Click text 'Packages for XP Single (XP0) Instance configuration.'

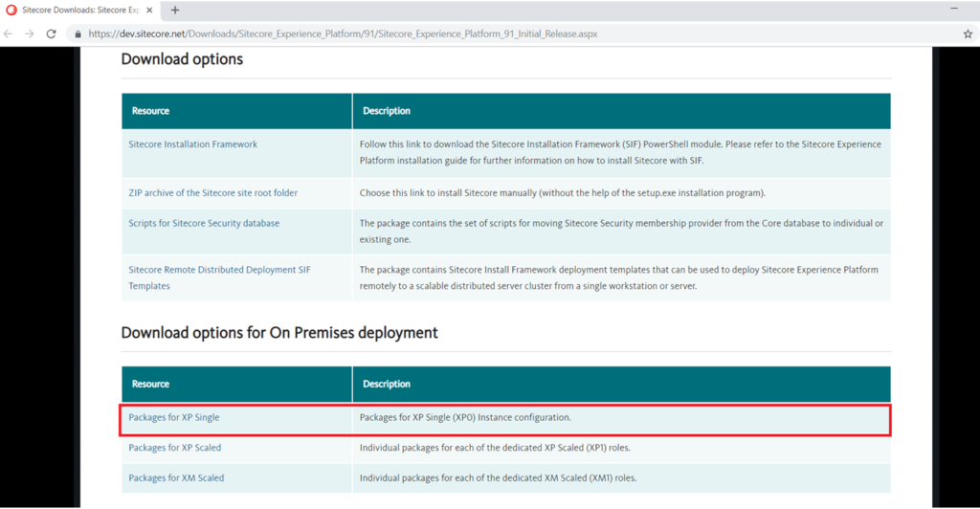click(465, 417)
